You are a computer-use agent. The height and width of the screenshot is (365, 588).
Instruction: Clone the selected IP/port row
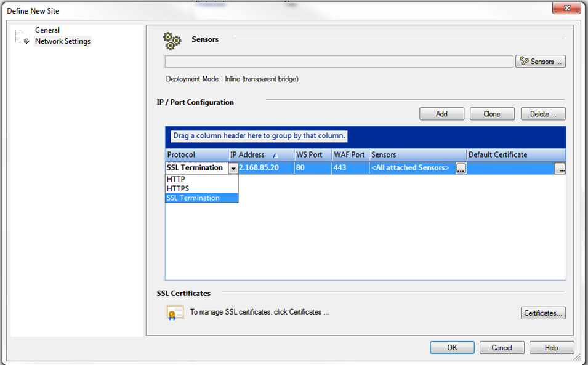491,114
